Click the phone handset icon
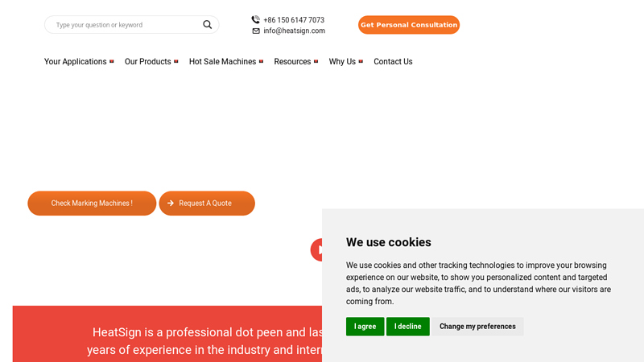This screenshot has height=362, width=644. pyautogui.click(x=255, y=19)
